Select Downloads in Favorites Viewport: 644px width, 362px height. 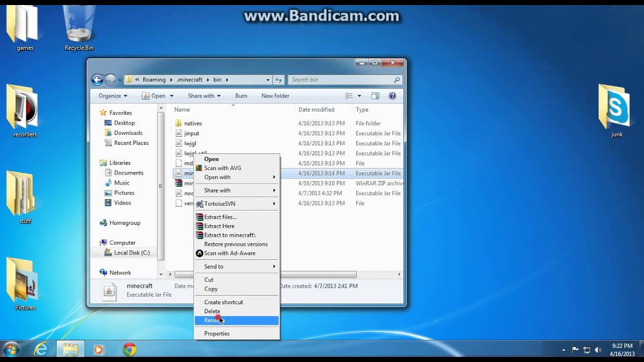128,133
